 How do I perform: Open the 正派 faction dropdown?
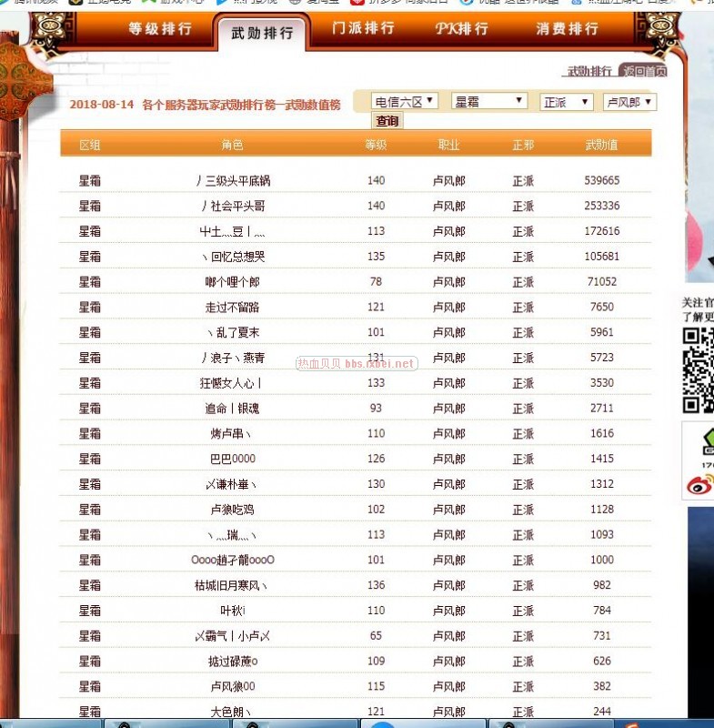566,102
